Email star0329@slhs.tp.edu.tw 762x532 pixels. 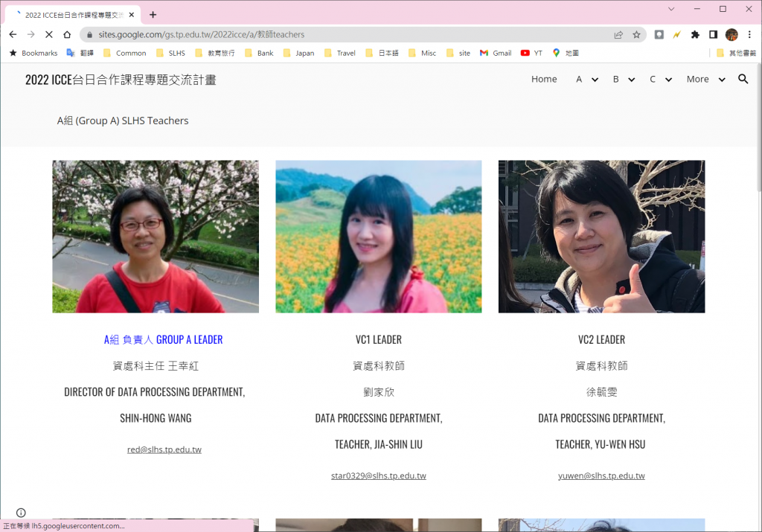click(379, 476)
